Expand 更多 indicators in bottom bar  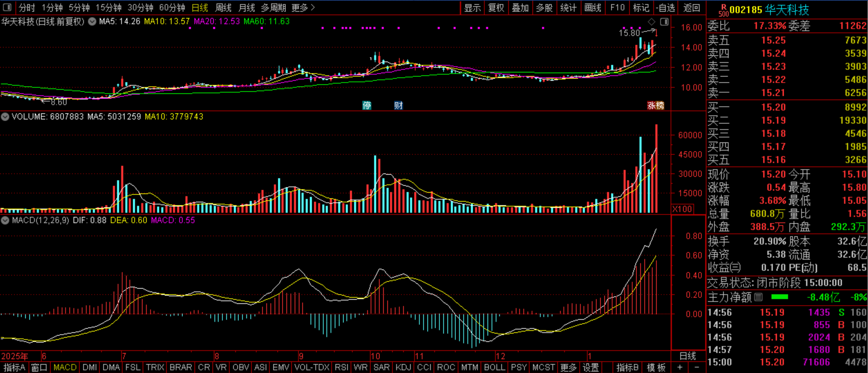(x=569, y=367)
